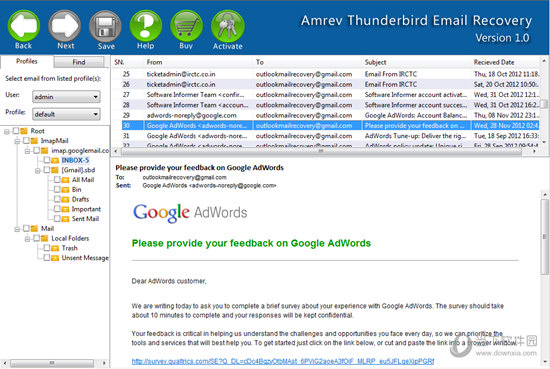Click the grey Next arrow icon
The width and height of the screenshot is (550, 369).
point(65,26)
